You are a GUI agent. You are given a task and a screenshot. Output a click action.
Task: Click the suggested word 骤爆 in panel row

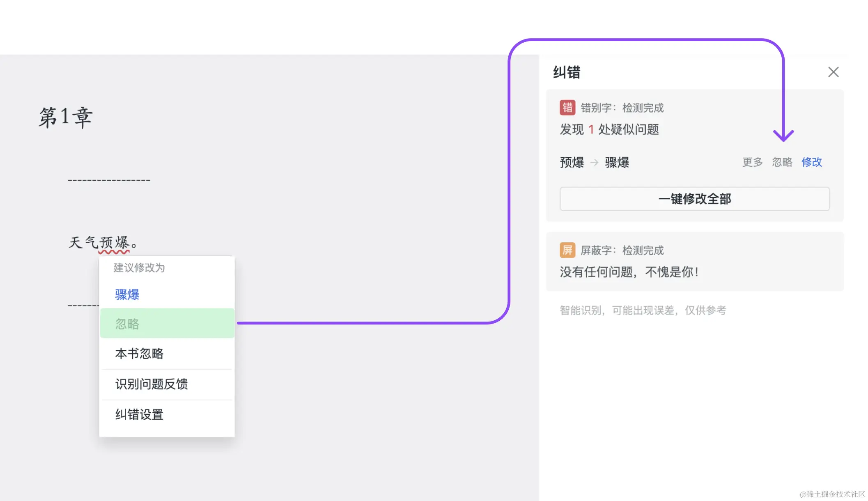click(x=617, y=163)
